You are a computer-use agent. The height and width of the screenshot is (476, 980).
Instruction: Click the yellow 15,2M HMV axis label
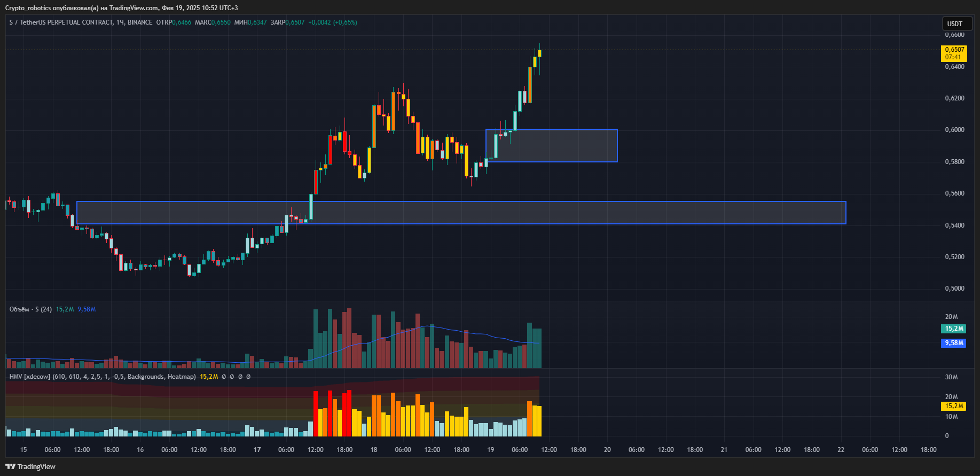(x=954, y=406)
